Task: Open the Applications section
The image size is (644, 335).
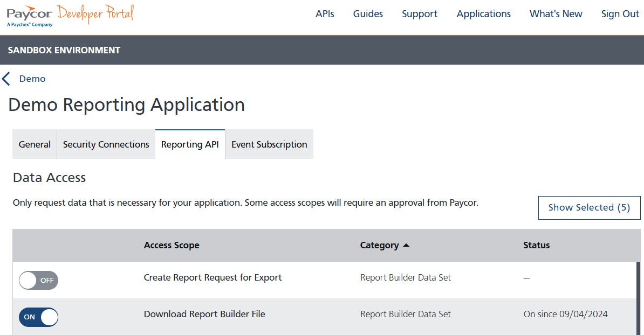Action: (x=483, y=14)
